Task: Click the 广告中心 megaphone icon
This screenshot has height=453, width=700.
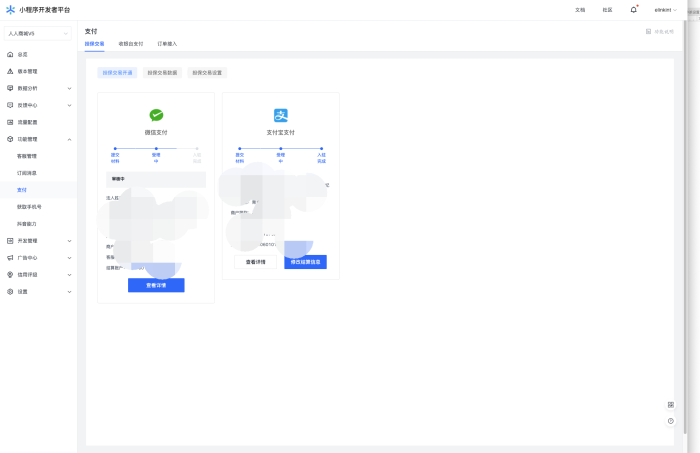Action: (10, 258)
